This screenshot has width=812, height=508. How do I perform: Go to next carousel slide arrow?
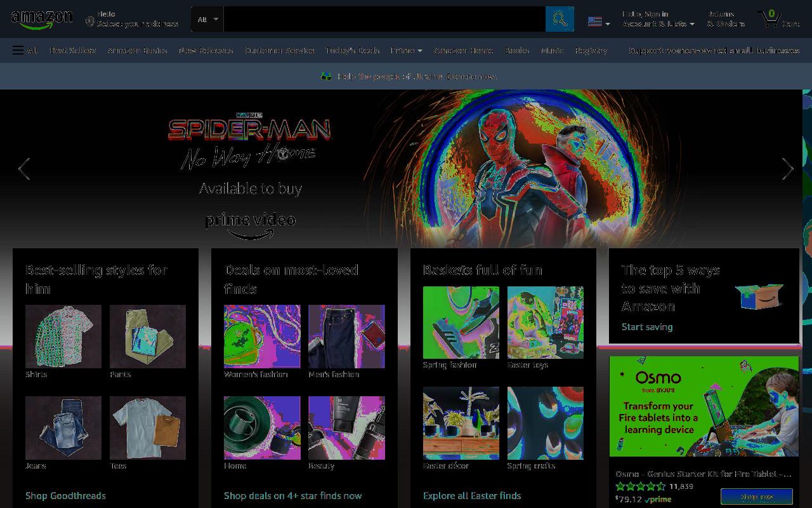click(x=787, y=169)
